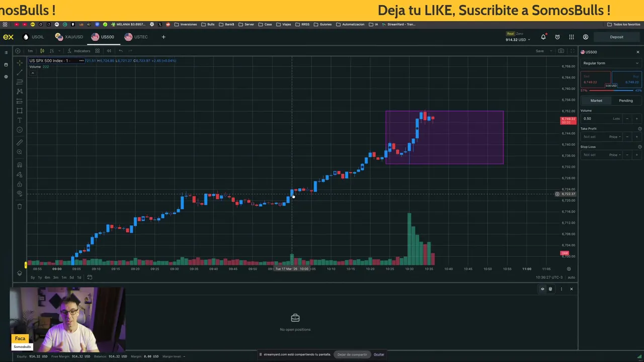Click the Buy price button
The width and height of the screenshot is (644, 362).
tap(626, 79)
